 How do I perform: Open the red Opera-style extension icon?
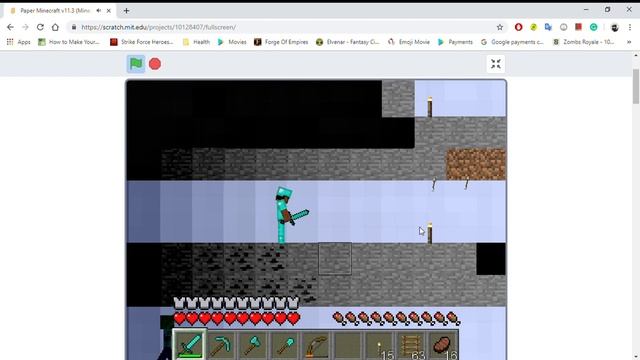(x=518, y=27)
